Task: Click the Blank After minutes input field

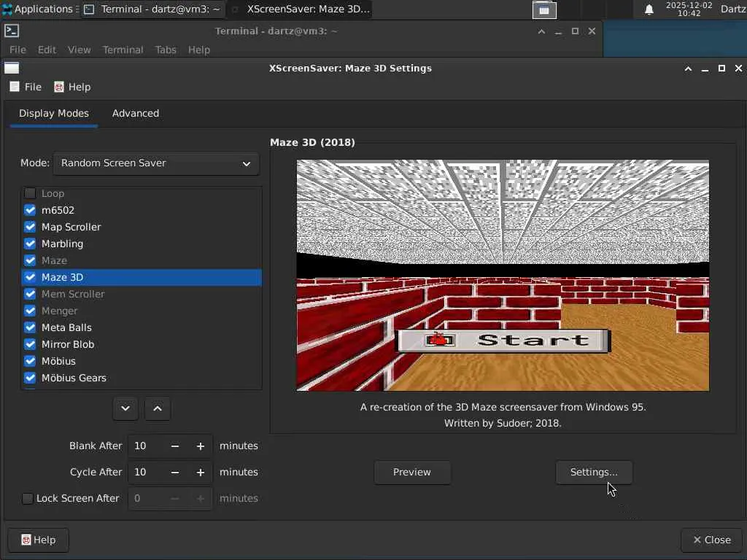Action: [x=146, y=446]
